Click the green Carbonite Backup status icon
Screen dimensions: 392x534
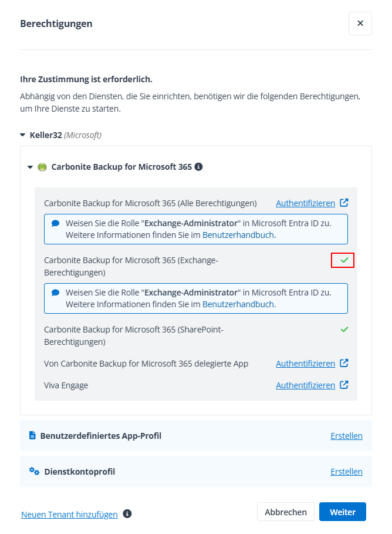tap(42, 167)
